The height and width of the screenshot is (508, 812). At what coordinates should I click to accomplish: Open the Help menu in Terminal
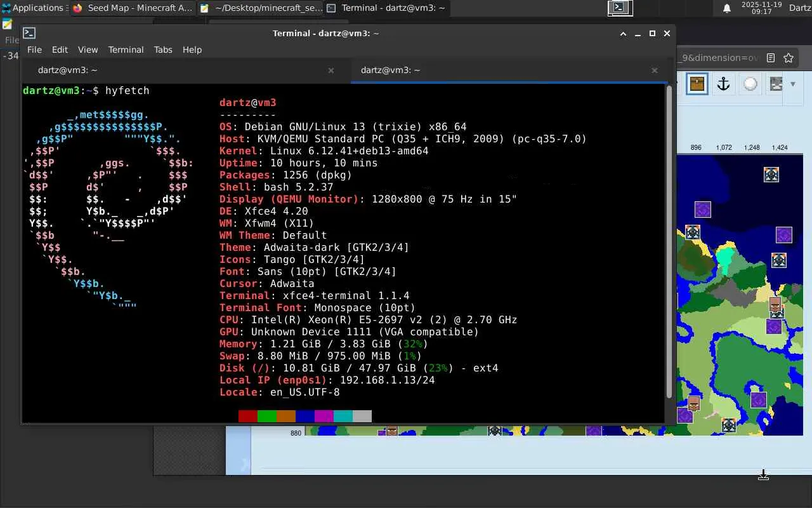(x=192, y=50)
